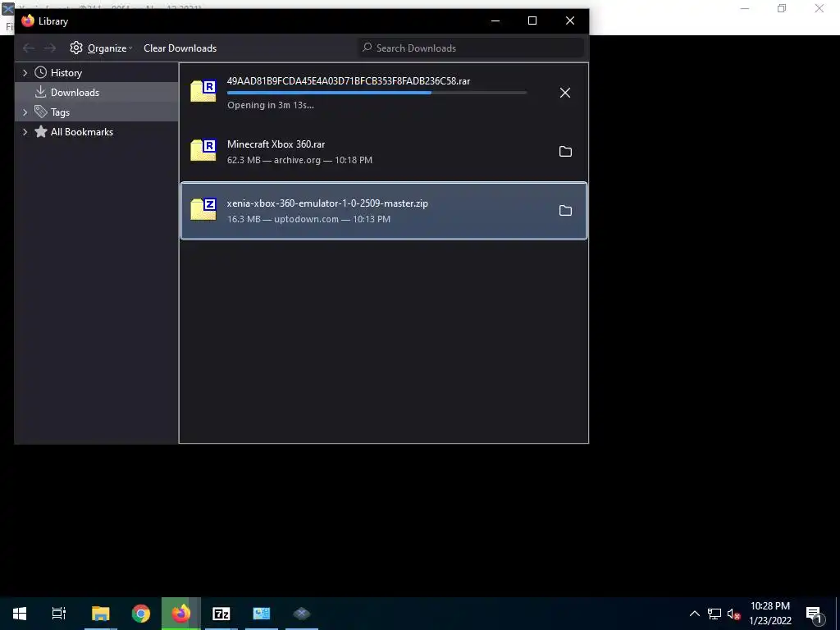
Task: Minimize the Library window
Action: coord(495,21)
